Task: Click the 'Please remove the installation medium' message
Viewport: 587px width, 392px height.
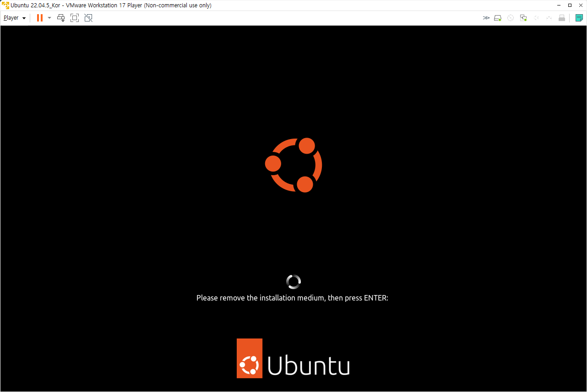Action: (x=292, y=298)
